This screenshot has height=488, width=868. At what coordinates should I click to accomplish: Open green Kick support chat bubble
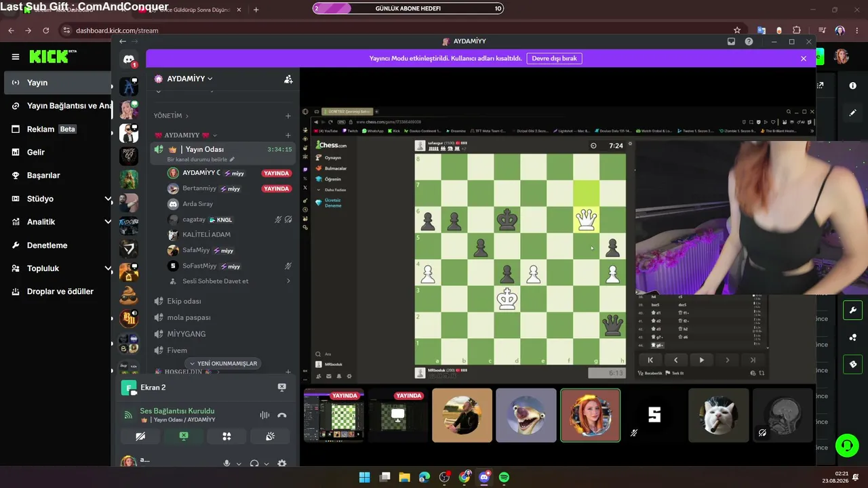847,445
